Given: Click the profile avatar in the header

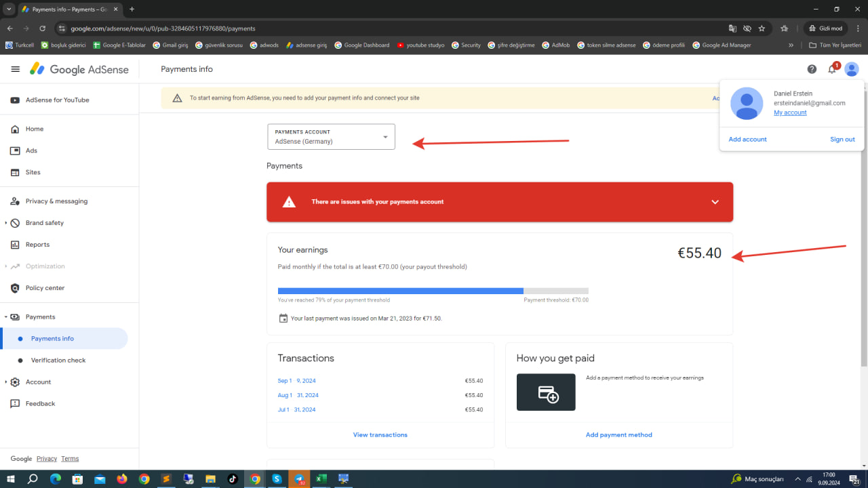Looking at the screenshot, I should 852,69.
